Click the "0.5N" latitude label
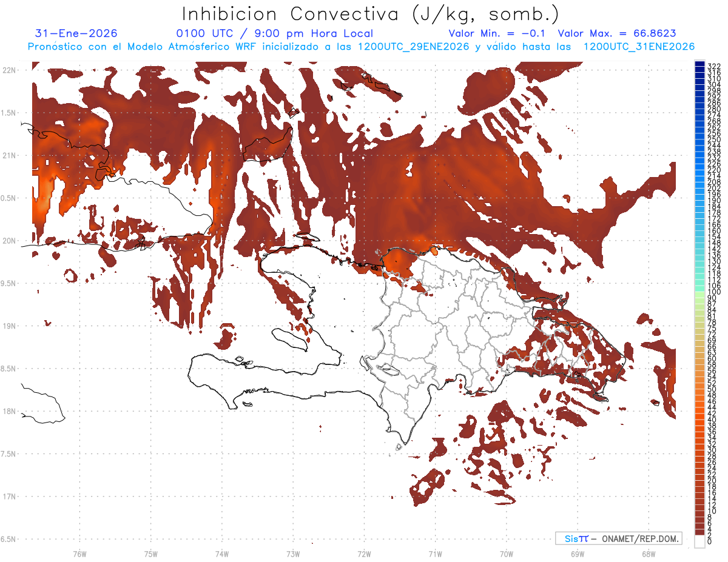The image size is (728, 562). [9, 198]
